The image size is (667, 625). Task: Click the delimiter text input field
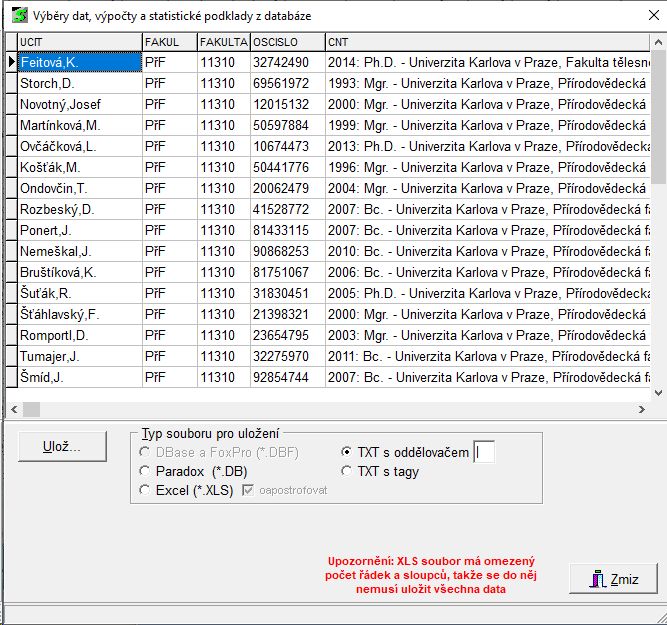click(484, 453)
